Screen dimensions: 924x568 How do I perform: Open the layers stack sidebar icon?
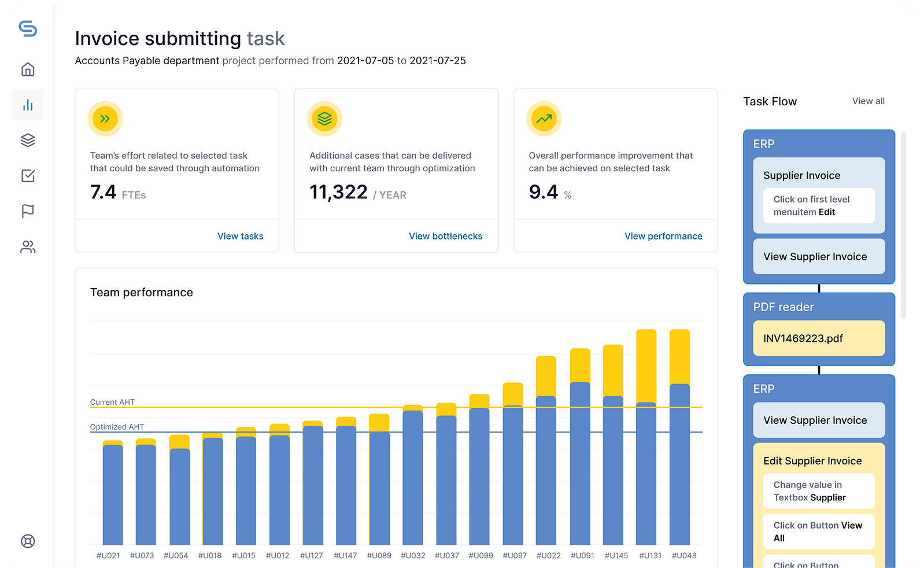pos(28,140)
